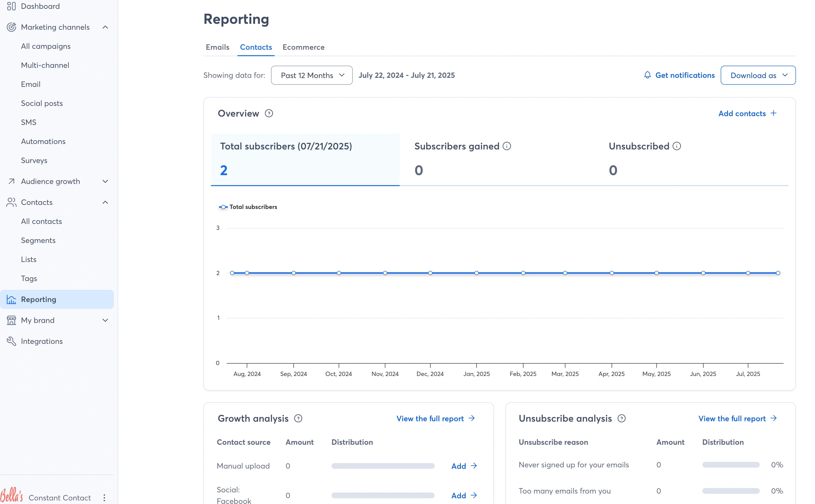Screen dimensions: 815x504
Task: Open the account three-dot menu
Action: [104, 498]
